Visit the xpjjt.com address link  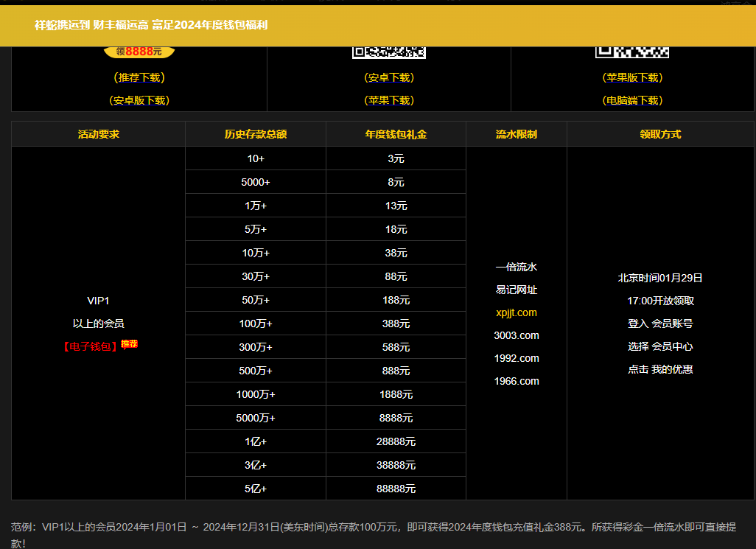[517, 312]
